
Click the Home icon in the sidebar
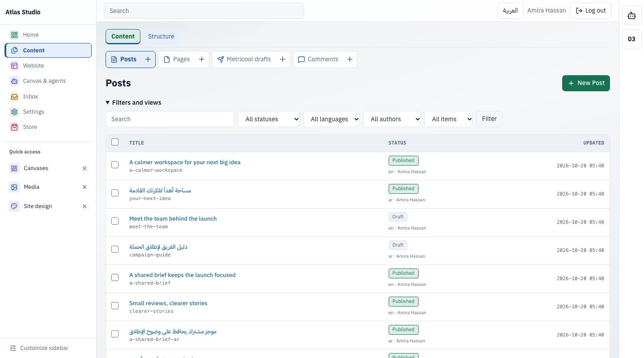[14, 35]
